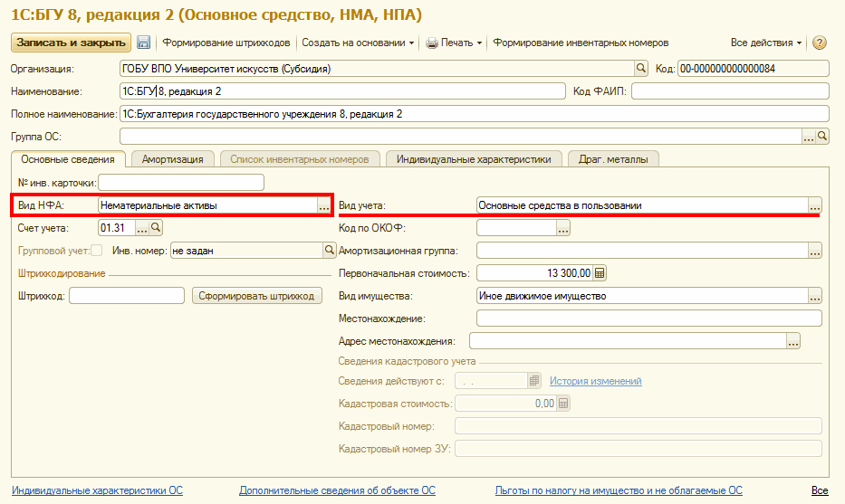Click magnifier icon beside Группа ОС field
Screen dimensions: 845x504
click(822, 136)
